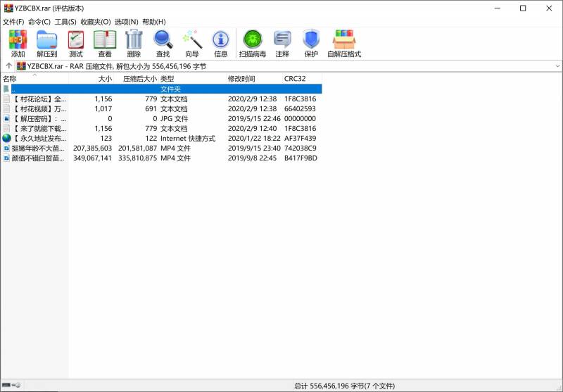
Task: Expand the address bar path dropdown arrow
Action: click(557, 66)
